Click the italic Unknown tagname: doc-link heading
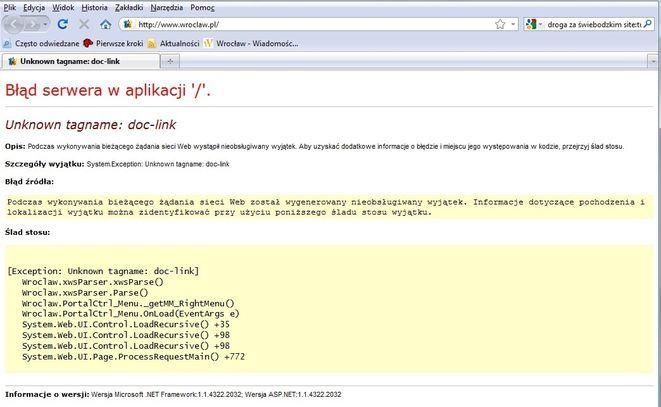 [x=91, y=125]
